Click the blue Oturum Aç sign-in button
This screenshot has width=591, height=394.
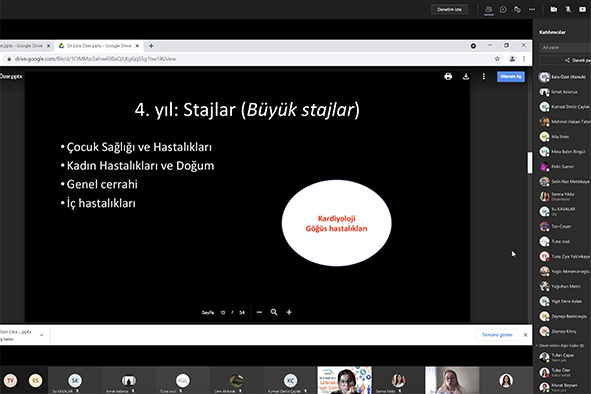click(x=511, y=77)
